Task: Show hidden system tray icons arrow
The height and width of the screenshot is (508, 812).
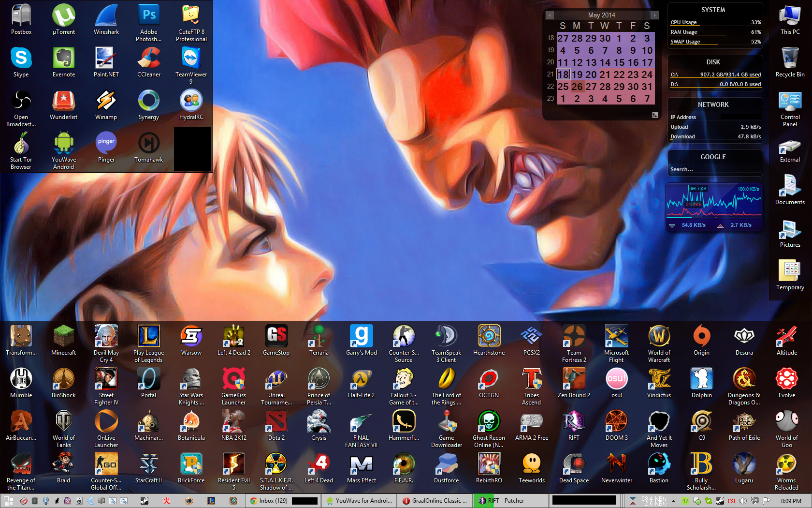Action: coord(673,501)
